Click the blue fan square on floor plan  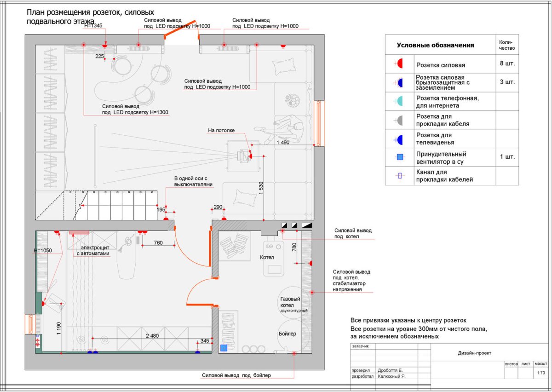224,348
